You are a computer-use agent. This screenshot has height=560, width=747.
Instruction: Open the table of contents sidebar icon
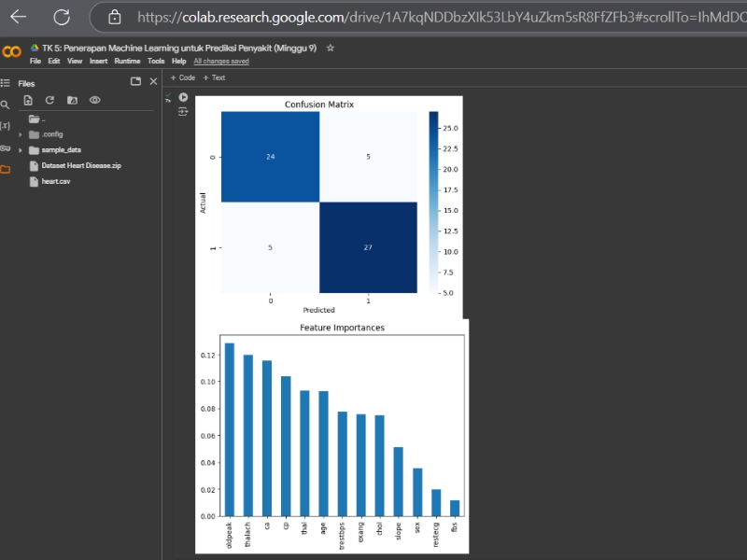pos(6,83)
